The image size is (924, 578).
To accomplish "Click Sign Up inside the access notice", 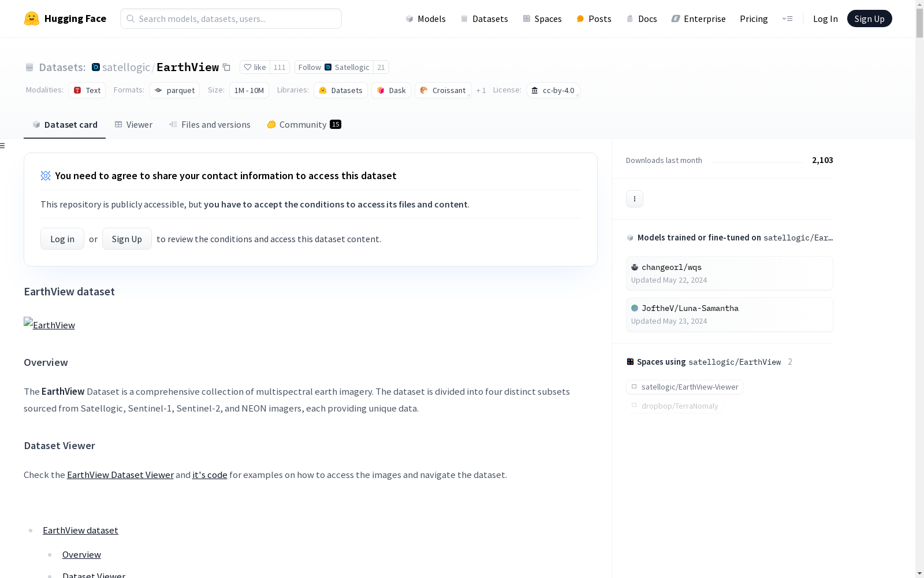I will tap(127, 239).
